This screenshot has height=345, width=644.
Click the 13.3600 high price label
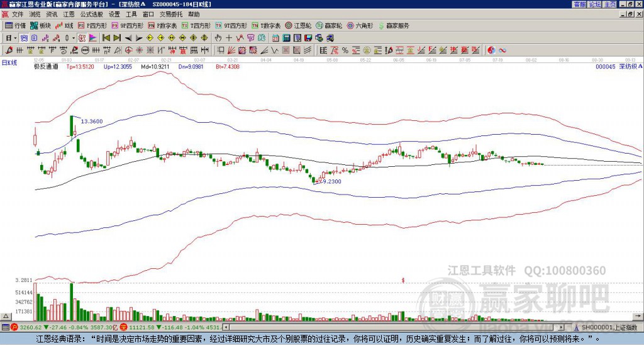click(x=92, y=122)
